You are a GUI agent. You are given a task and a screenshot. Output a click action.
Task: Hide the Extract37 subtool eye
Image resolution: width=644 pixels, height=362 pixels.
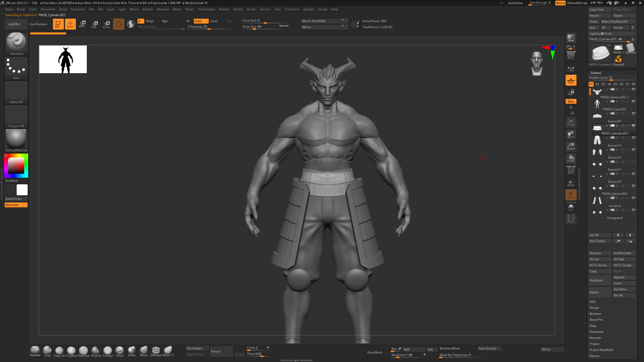pyautogui.click(x=633, y=113)
